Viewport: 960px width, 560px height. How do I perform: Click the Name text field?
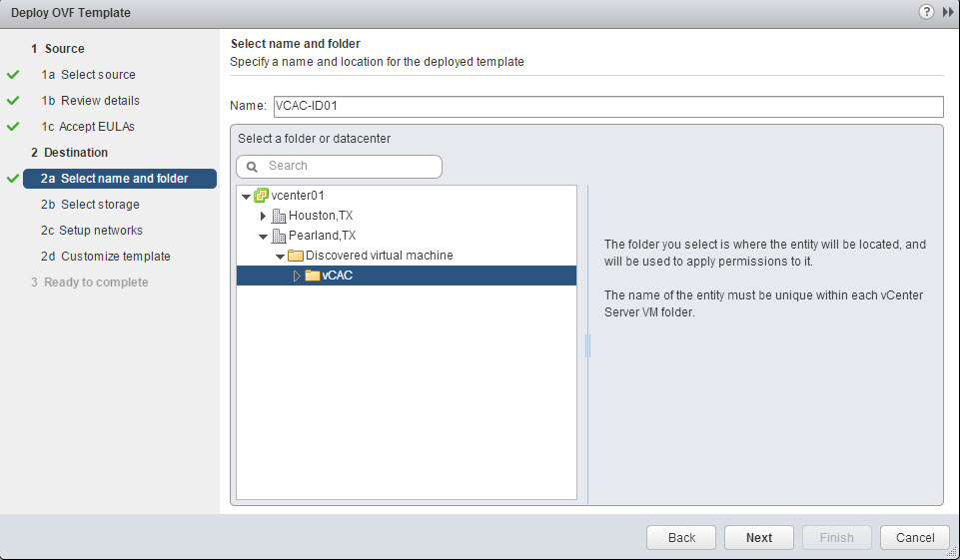click(607, 107)
